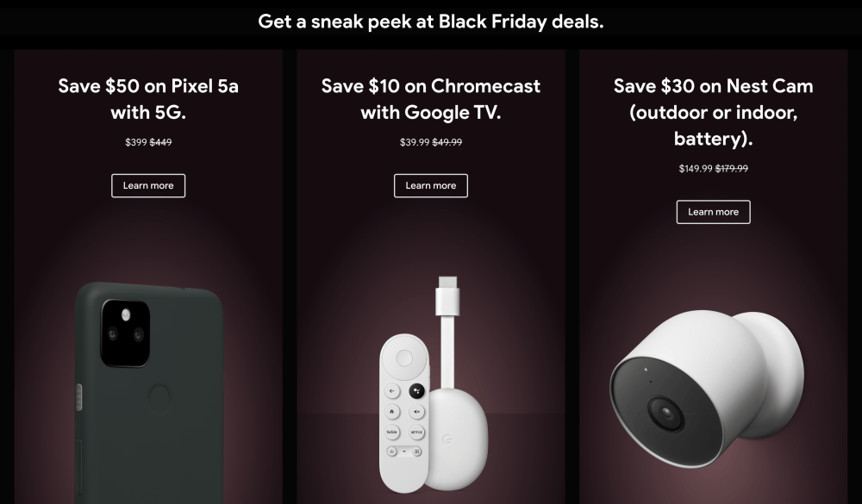Click the $149.99 Nest Cam sale price
Image resolution: width=862 pixels, height=504 pixels.
[696, 169]
